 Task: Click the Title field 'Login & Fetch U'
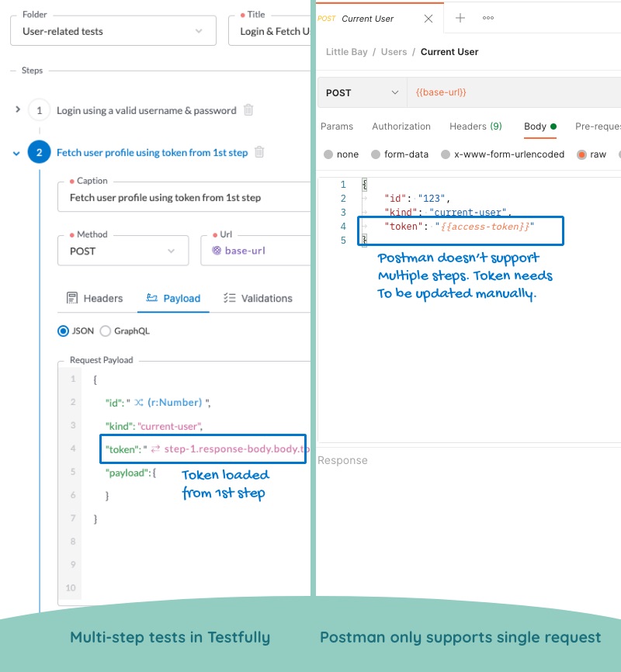[269, 31]
